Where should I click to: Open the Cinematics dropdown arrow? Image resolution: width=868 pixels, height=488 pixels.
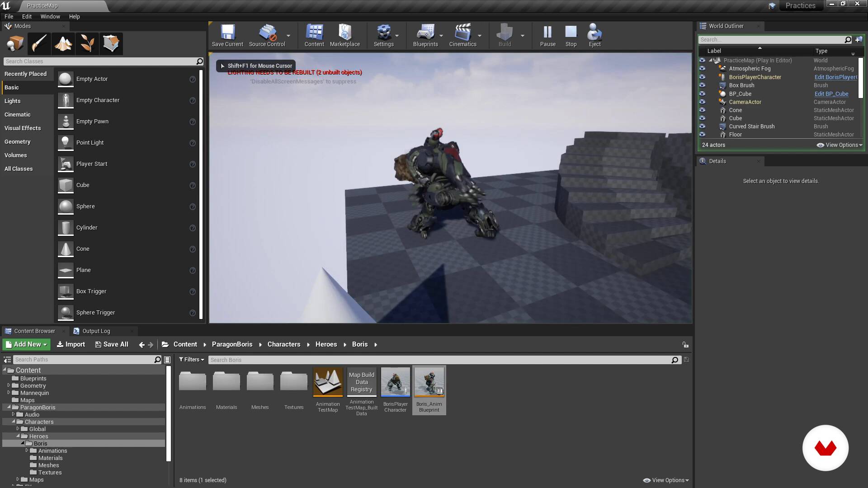[x=479, y=35]
